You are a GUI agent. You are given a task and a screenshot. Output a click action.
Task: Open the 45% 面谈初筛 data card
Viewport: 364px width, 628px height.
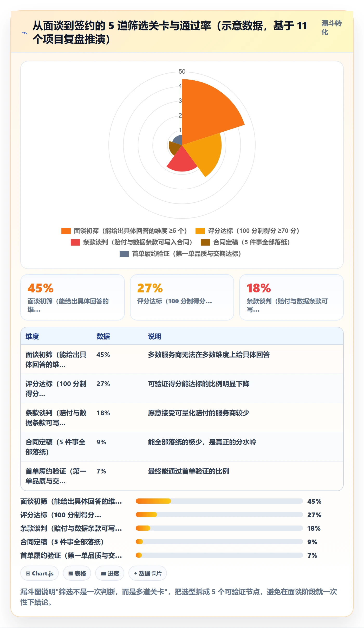point(73,297)
